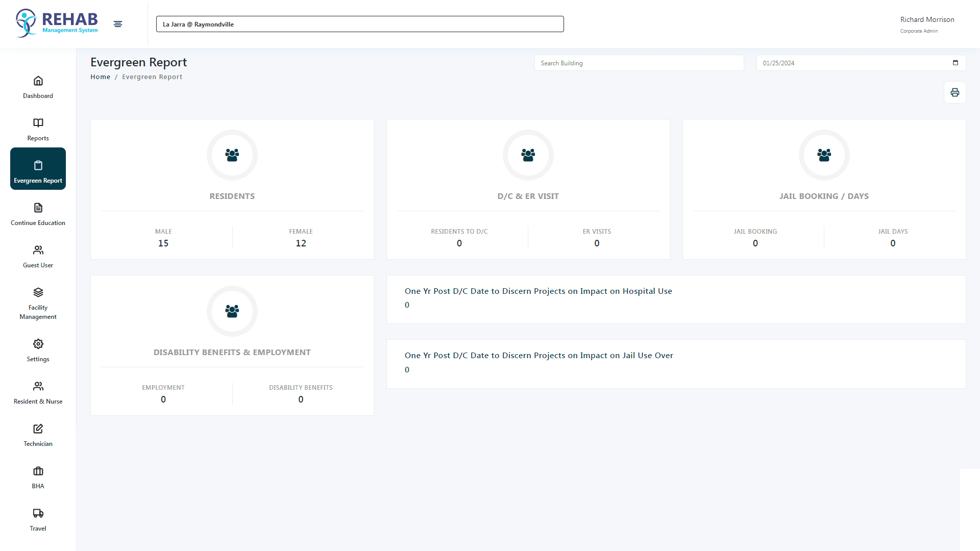Click the Search Building field
The width and height of the screenshot is (980, 551).
click(639, 63)
